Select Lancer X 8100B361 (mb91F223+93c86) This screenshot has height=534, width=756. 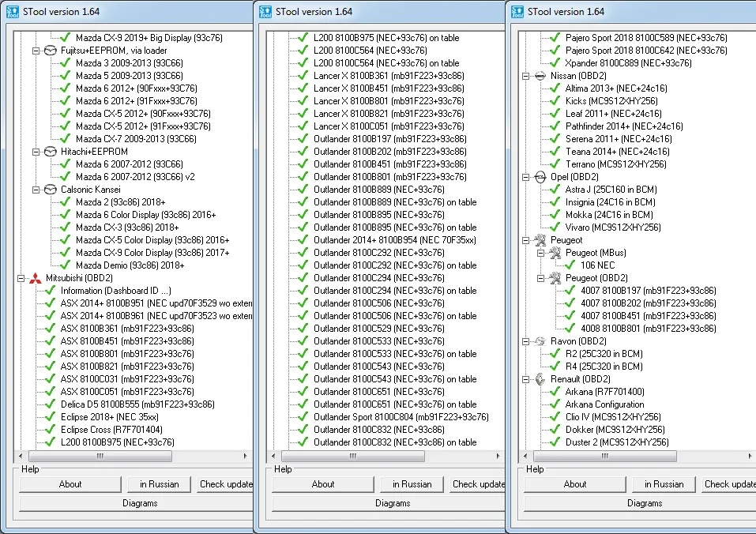(389, 76)
